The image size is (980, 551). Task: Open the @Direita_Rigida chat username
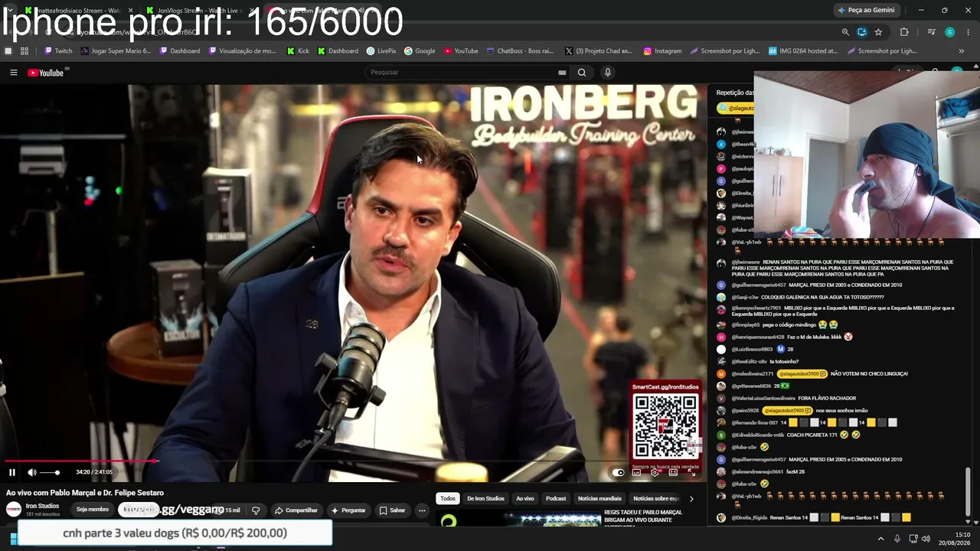[x=749, y=518]
